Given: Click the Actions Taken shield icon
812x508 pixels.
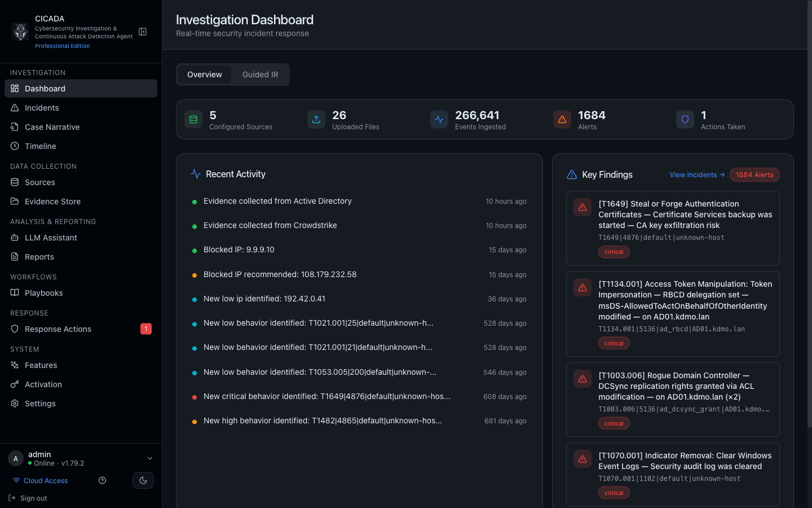Looking at the screenshot, I should [685, 120].
